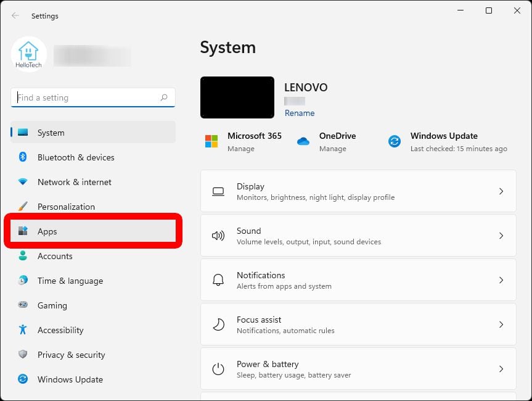Minimize the Settings window
Image resolution: width=532 pixels, height=401 pixels.
460,10
